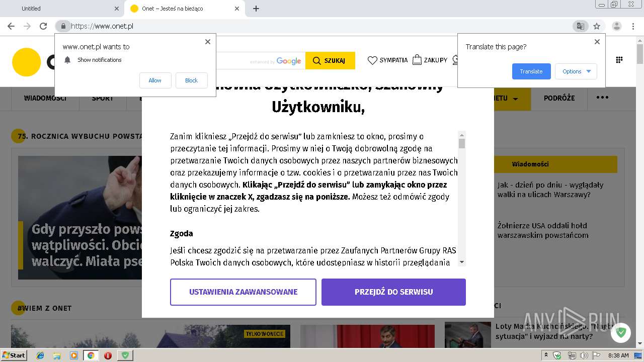Click the address bar URL www.onet.pl

[102, 26]
